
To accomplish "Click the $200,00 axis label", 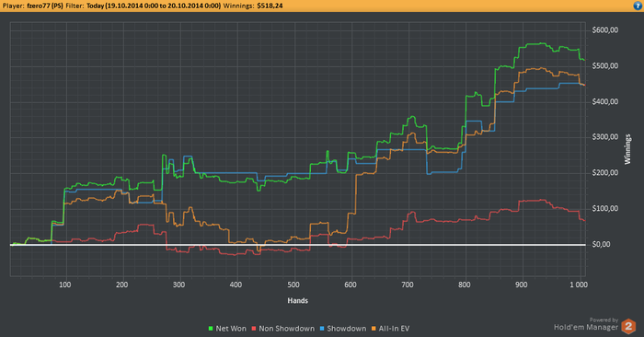I will [x=605, y=172].
